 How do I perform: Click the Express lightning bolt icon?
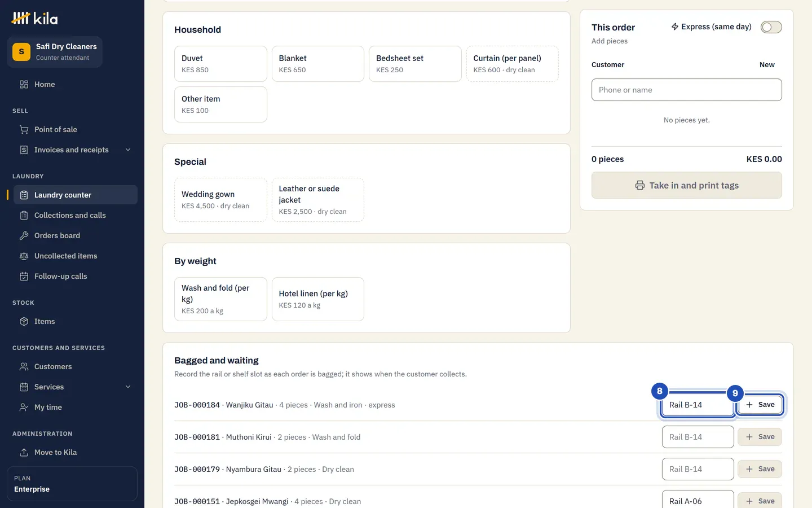click(674, 27)
